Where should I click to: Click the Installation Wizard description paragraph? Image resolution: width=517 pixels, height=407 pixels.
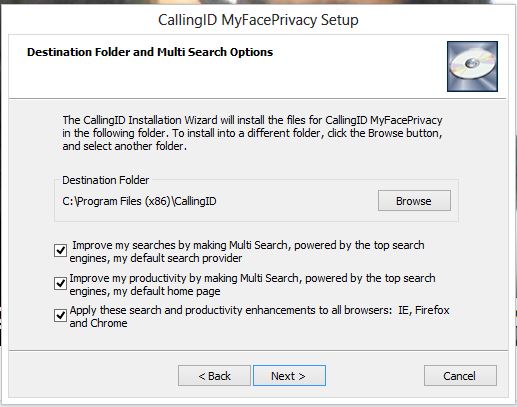[x=252, y=133]
